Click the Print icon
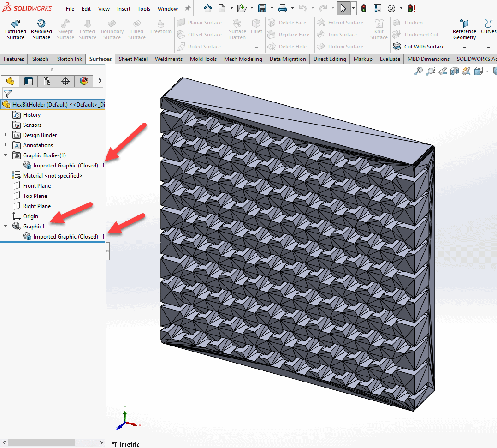This screenshot has height=448, width=497. coord(283,9)
